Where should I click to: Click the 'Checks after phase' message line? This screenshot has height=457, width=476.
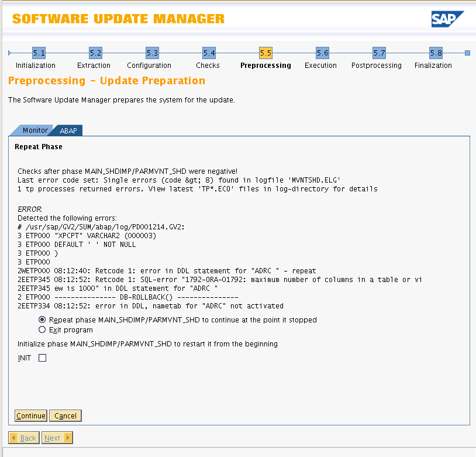(127, 171)
